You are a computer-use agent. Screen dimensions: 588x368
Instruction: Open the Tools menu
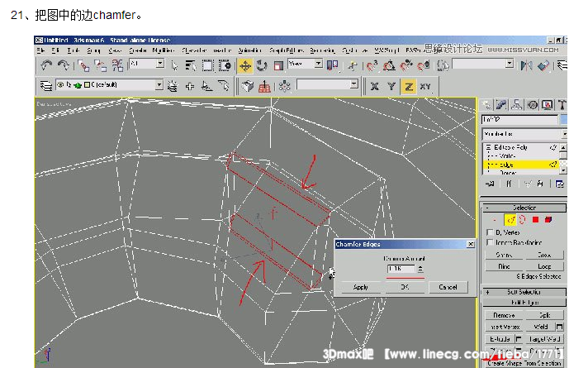point(73,50)
